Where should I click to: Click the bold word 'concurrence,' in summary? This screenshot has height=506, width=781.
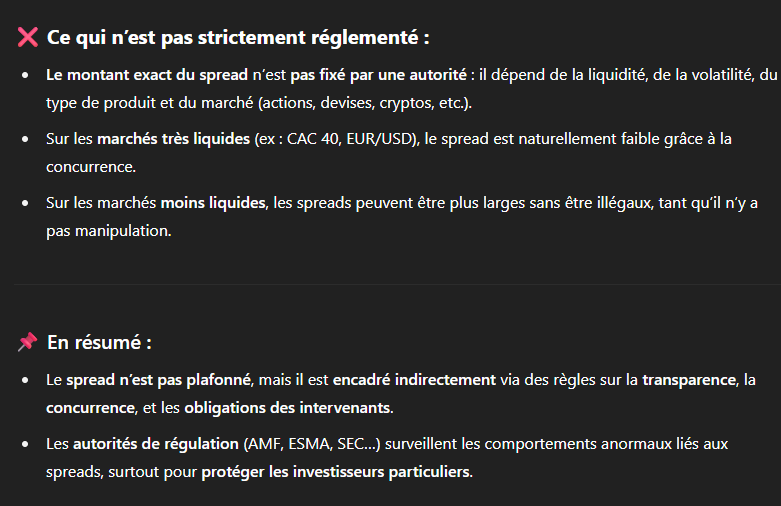click(91, 408)
